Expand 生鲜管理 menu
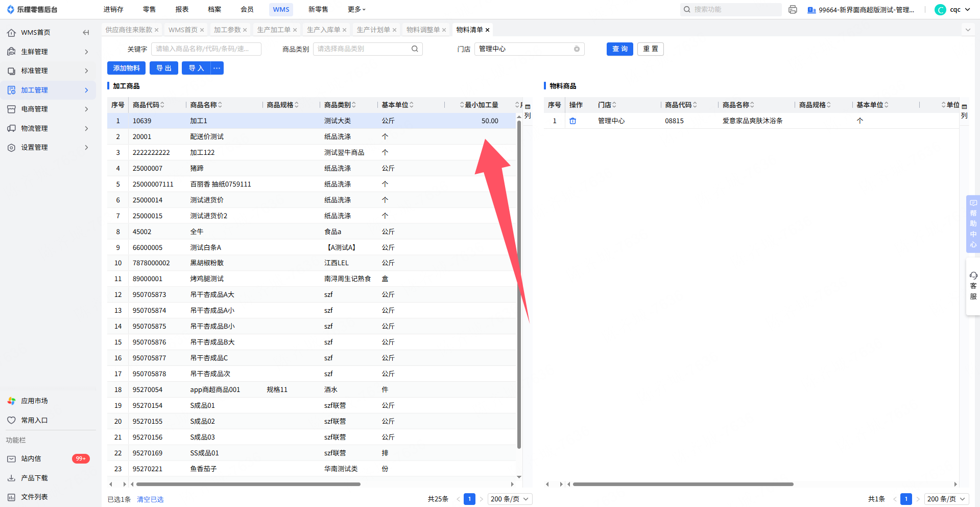The height and width of the screenshot is (507, 980). (x=48, y=52)
